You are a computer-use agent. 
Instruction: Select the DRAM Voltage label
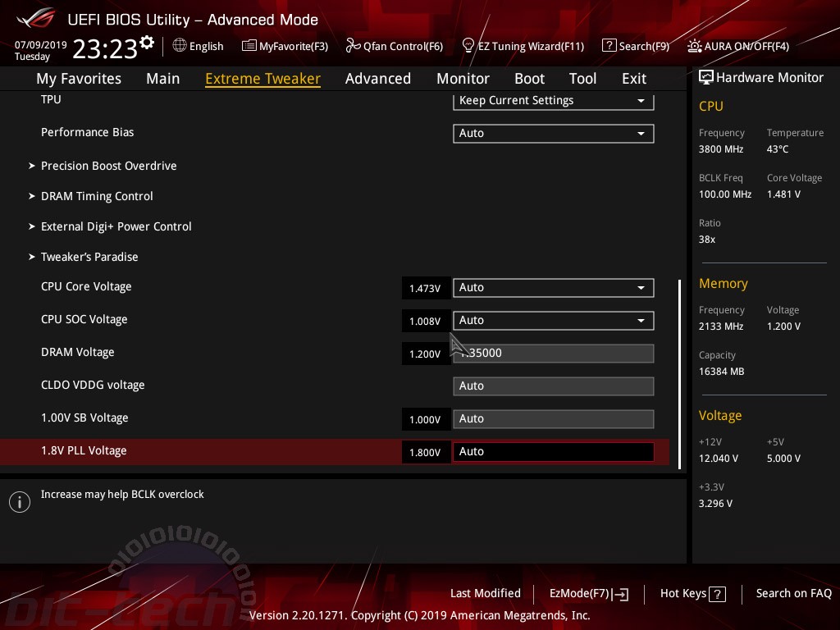(x=78, y=353)
